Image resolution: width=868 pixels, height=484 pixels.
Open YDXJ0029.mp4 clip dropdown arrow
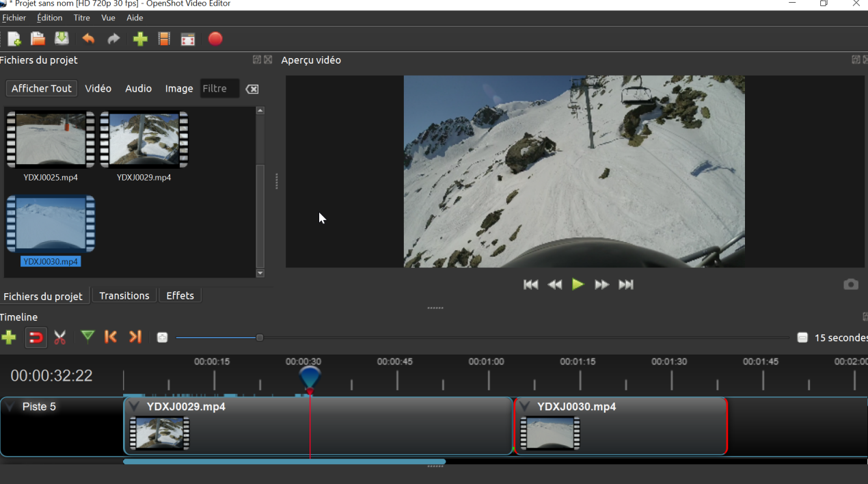(135, 407)
